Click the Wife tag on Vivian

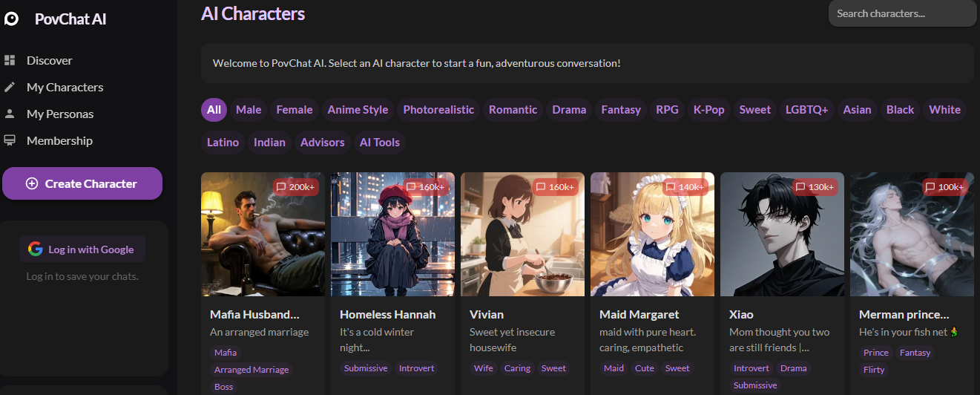(x=484, y=368)
